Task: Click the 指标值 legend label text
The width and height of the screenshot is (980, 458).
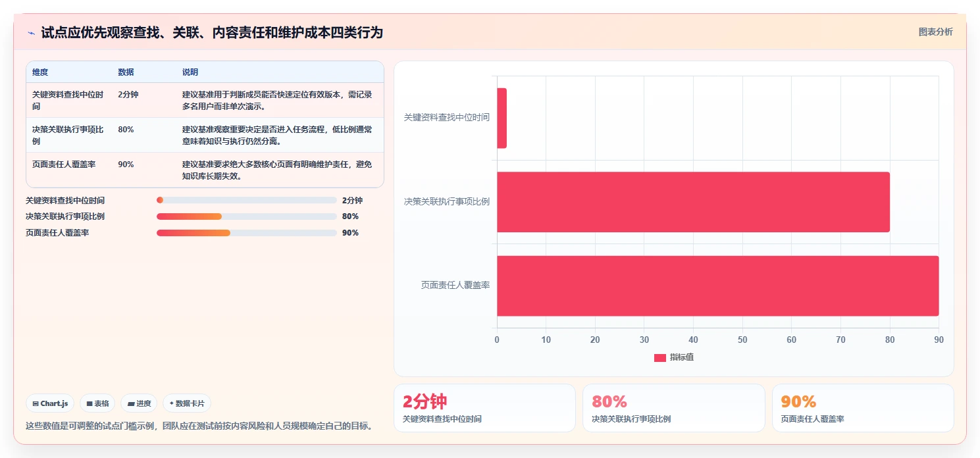Action: coord(682,357)
